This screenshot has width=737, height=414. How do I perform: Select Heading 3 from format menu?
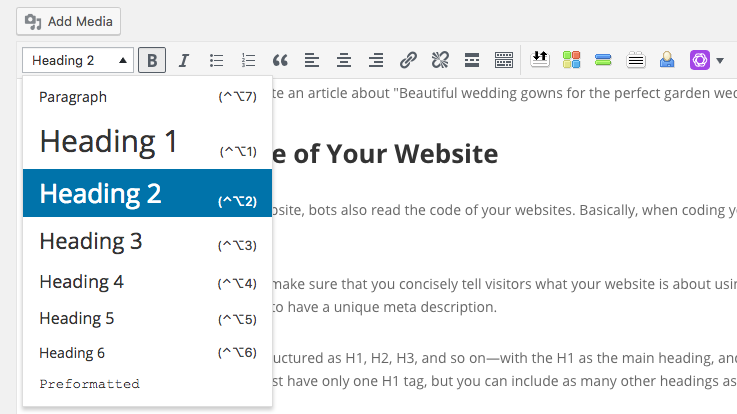pos(148,241)
